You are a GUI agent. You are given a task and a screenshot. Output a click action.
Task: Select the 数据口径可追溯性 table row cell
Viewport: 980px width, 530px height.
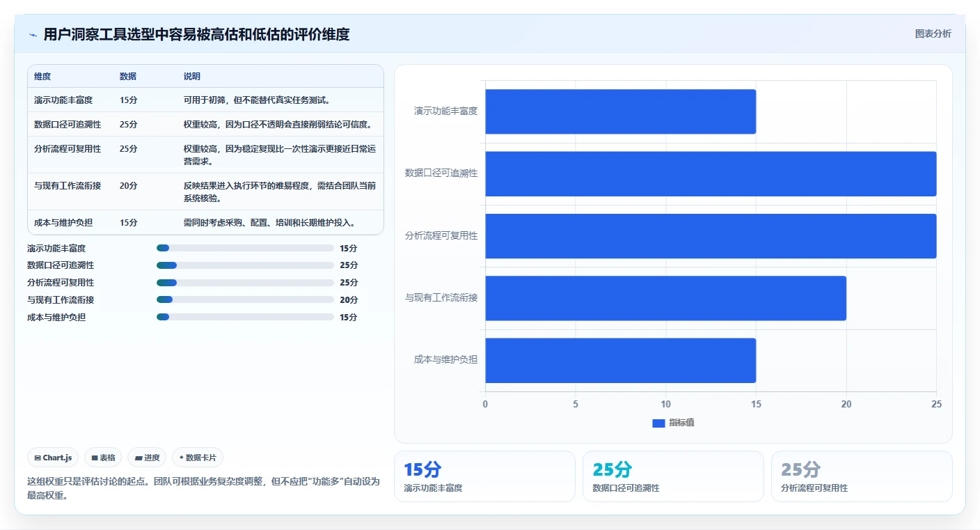point(68,125)
